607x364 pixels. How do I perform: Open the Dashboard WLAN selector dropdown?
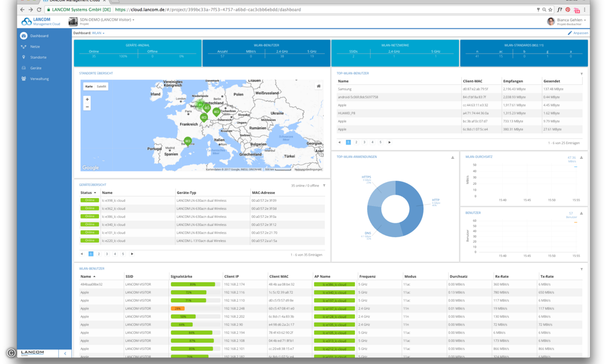coord(98,33)
